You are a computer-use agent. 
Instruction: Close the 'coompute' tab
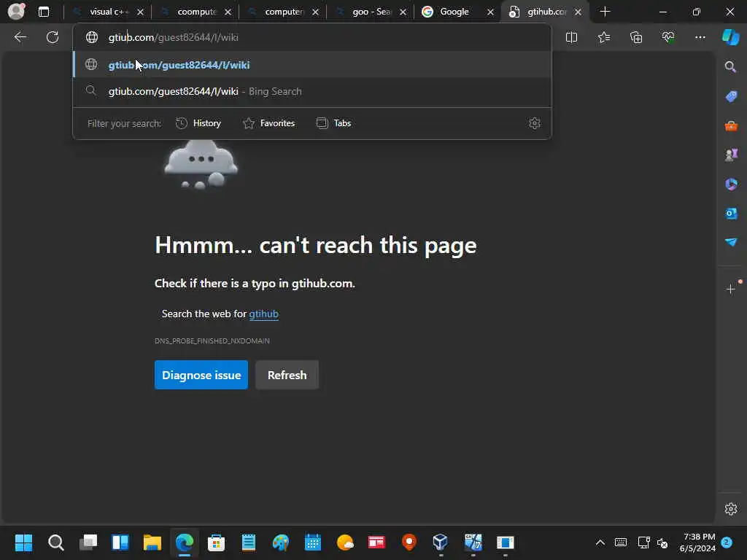point(228,12)
